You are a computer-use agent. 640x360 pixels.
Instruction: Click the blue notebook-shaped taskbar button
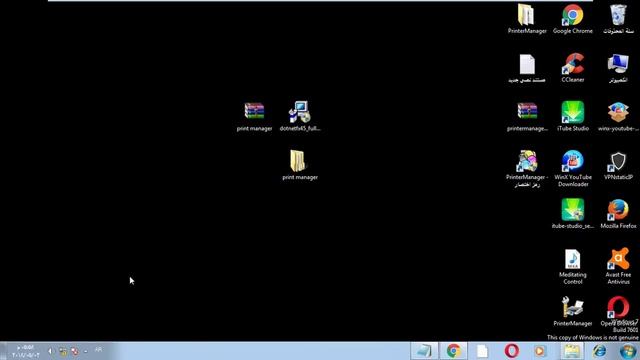coord(424,351)
